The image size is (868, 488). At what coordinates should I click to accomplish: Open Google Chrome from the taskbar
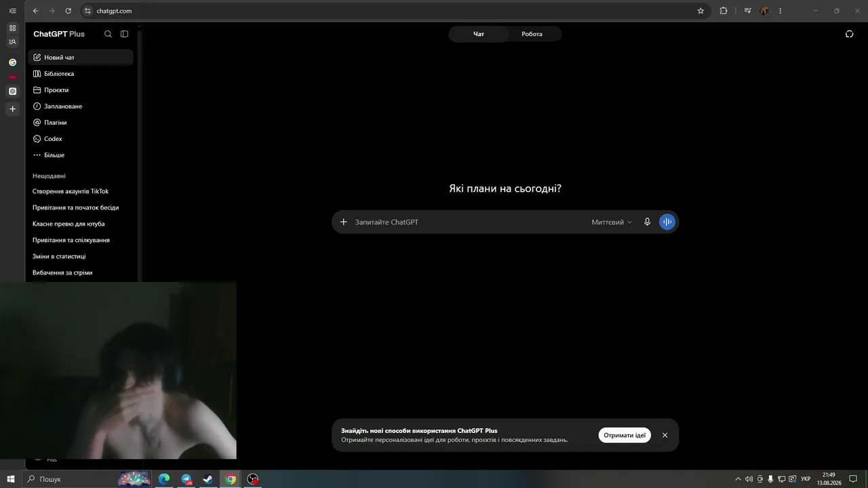click(x=231, y=479)
